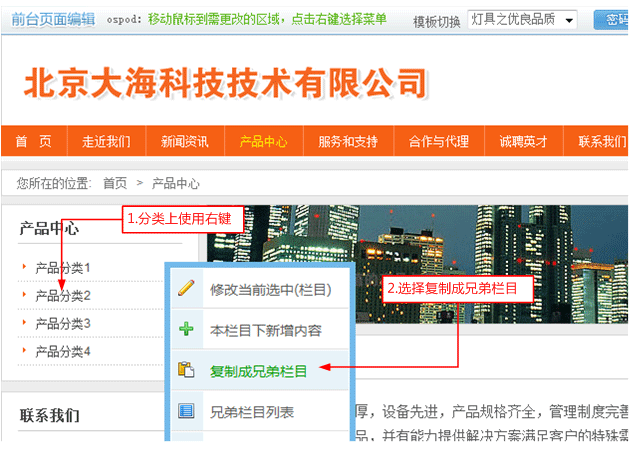
Task: Click the clipboard icon for copying as sibling column
Action: click(186, 370)
